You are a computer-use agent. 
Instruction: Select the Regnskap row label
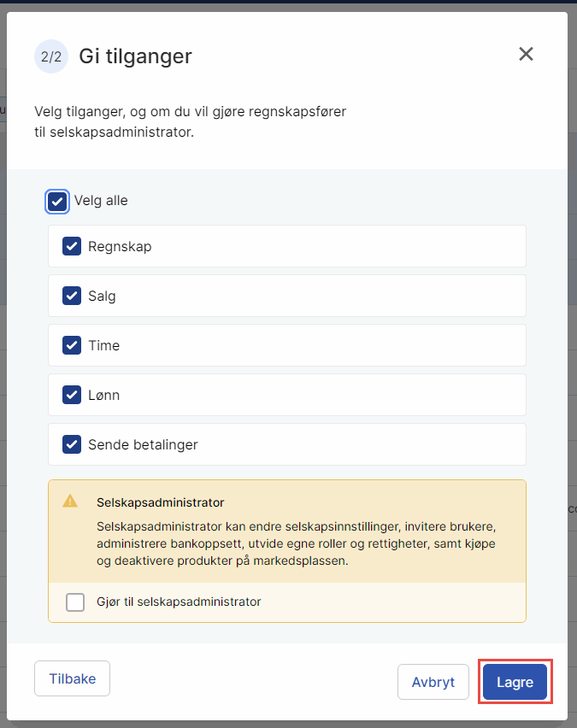click(x=121, y=246)
